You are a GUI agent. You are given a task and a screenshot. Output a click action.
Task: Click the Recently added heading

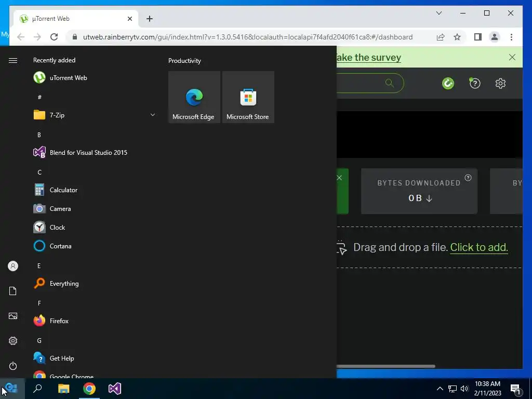click(x=54, y=60)
